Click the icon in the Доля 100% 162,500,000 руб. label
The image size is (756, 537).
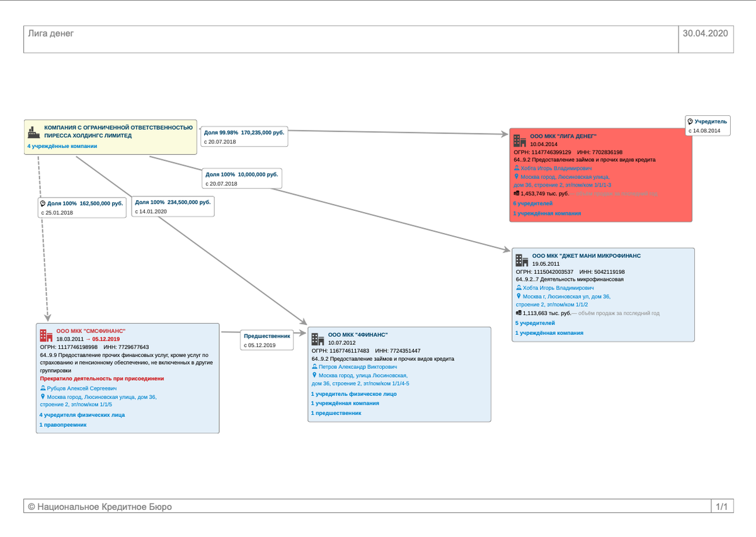click(43, 204)
